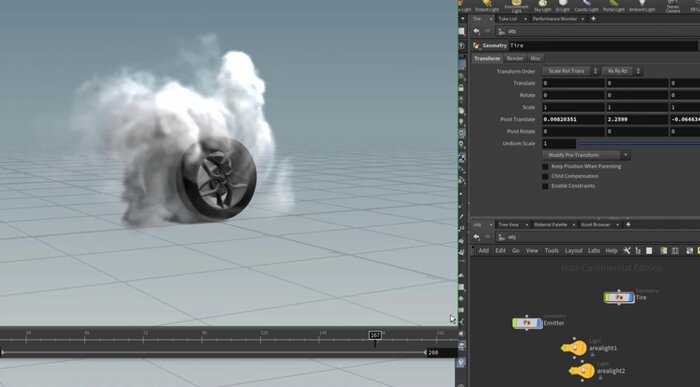Switch to the Take List pane tab
The width and height of the screenshot is (700, 387).
pos(508,19)
